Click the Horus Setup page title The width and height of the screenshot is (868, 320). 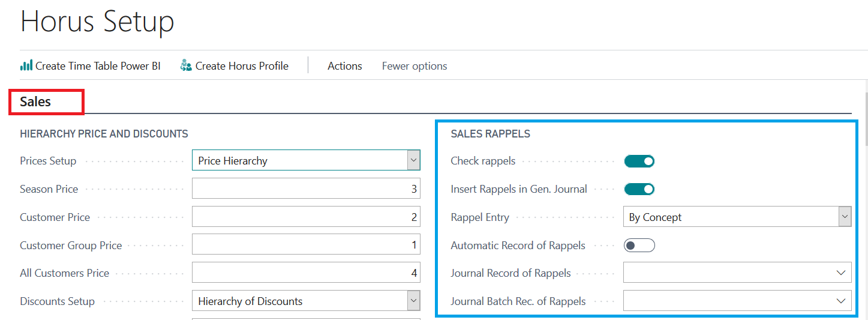tap(97, 22)
